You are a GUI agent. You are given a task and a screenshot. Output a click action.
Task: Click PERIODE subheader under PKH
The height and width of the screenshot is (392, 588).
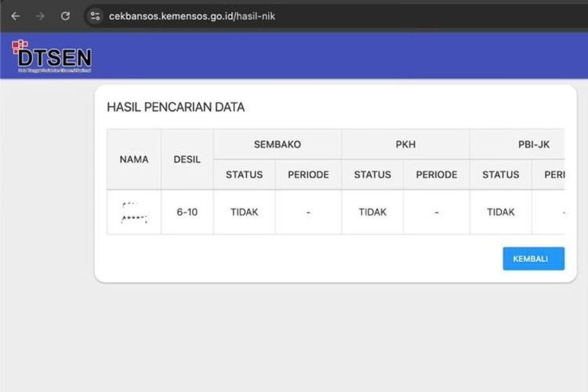tap(437, 174)
